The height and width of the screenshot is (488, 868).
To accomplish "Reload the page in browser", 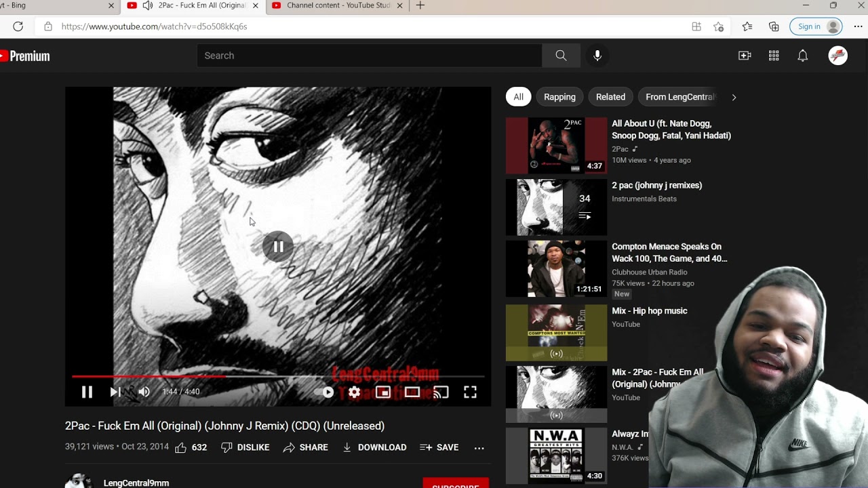I will coord(18,26).
